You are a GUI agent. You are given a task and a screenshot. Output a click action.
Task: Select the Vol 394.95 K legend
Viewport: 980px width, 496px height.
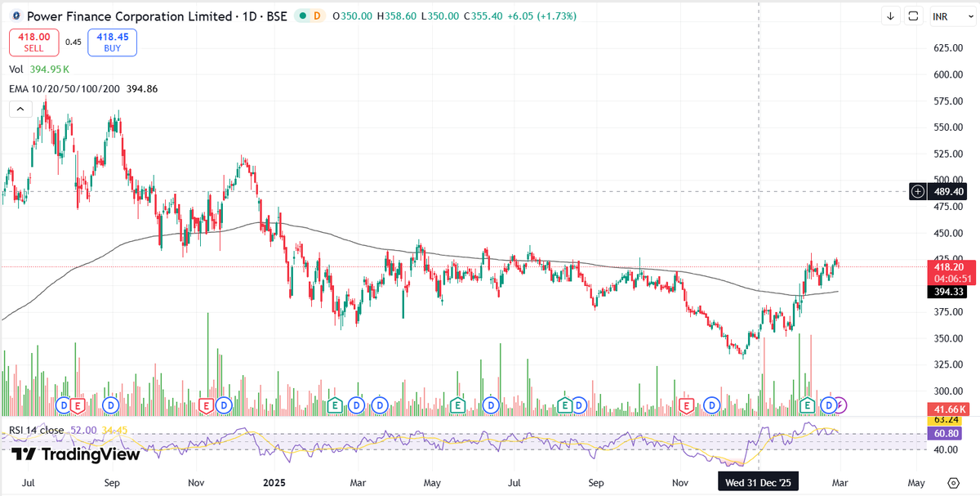[38, 69]
